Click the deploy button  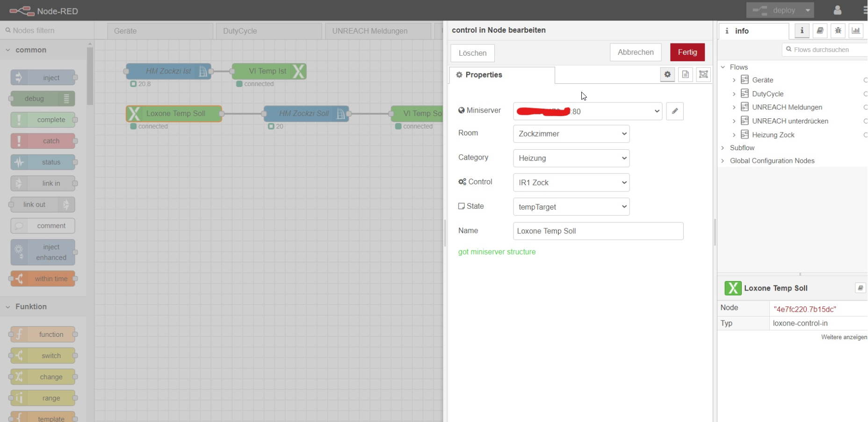click(774, 10)
